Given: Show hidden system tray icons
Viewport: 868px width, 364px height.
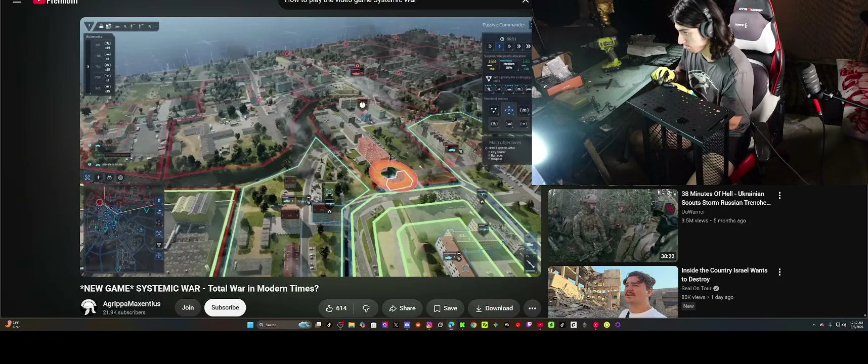Looking at the screenshot, I should point(813,325).
